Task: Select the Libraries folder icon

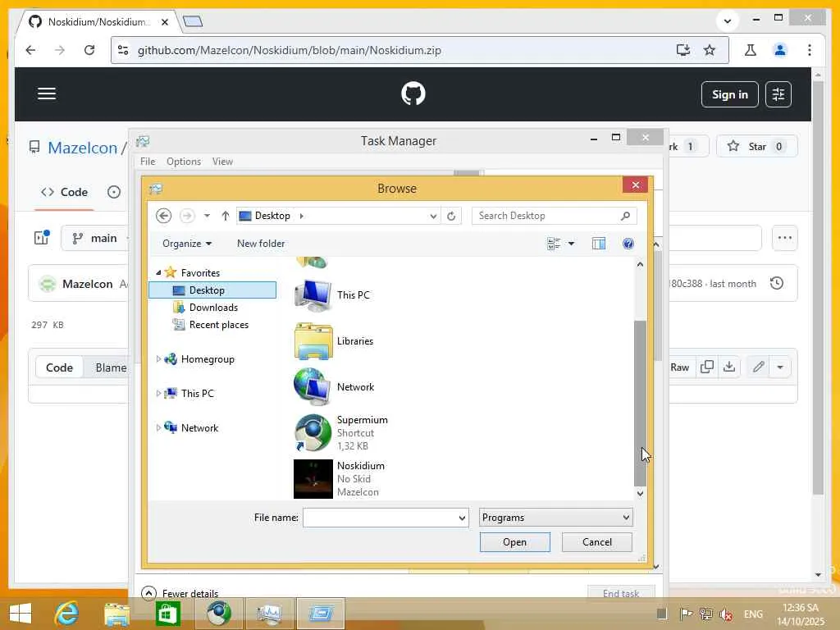Action: pos(313,341)
